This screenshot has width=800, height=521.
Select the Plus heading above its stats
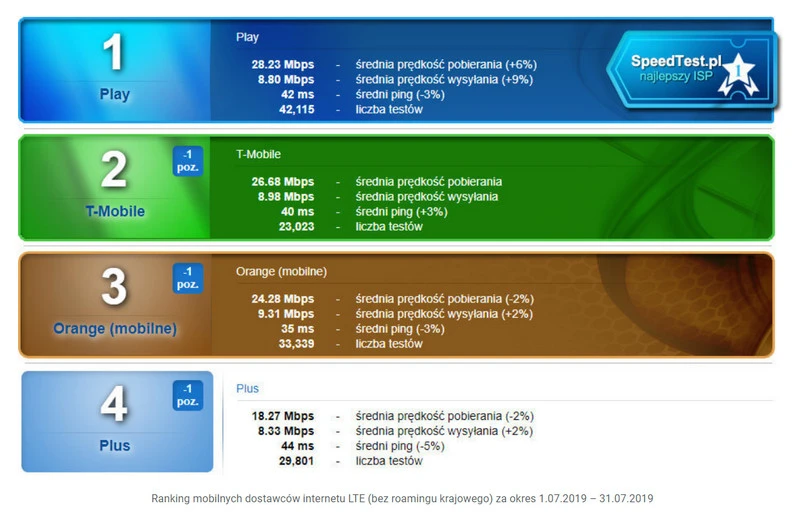point(247,388)
